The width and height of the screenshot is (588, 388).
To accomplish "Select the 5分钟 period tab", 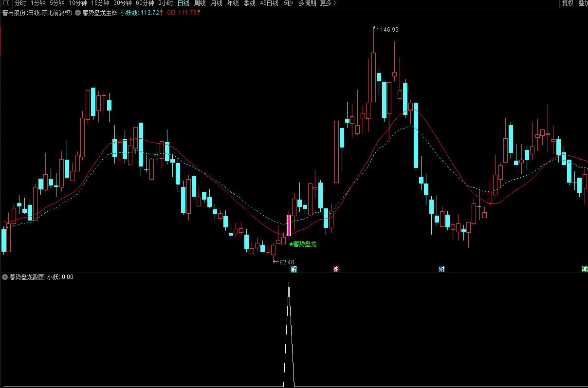I will (56, 3).
